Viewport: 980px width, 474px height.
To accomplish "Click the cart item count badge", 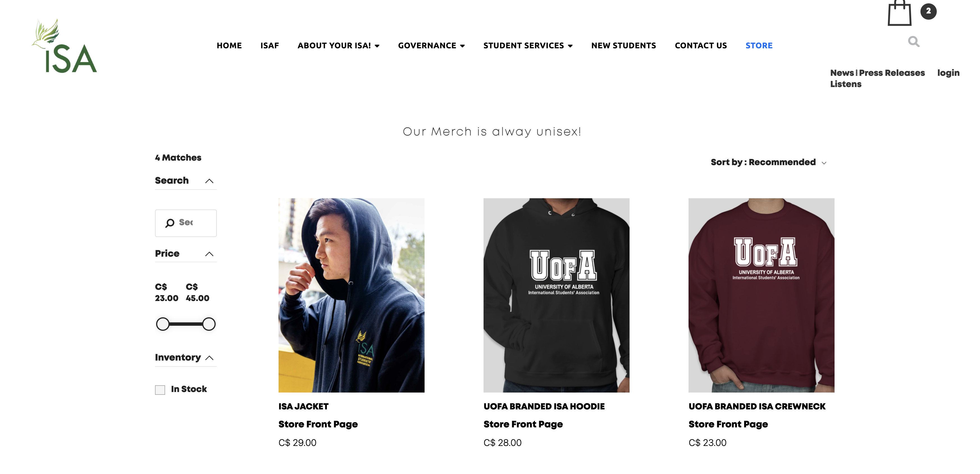I will (928, 11).
